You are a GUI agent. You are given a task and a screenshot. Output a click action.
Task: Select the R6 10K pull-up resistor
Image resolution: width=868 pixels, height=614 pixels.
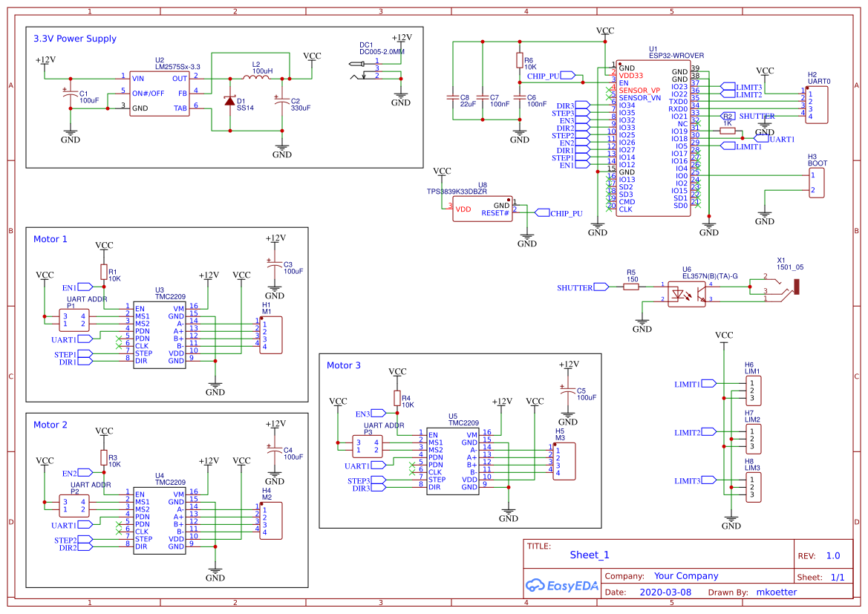(520, 60)
